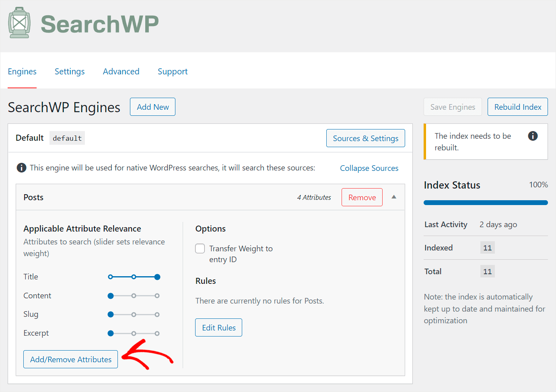Click the '4 Attributes' text
This screenshot has width=556, height=392.
[314, 197]
